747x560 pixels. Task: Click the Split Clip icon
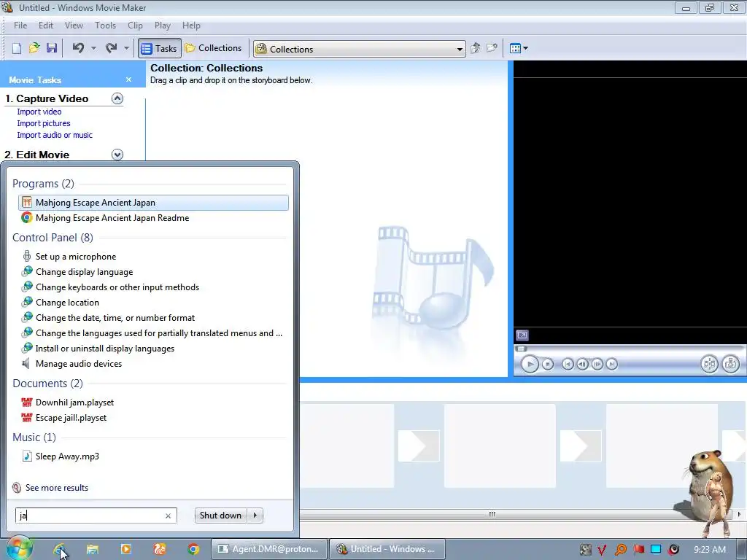709,365
